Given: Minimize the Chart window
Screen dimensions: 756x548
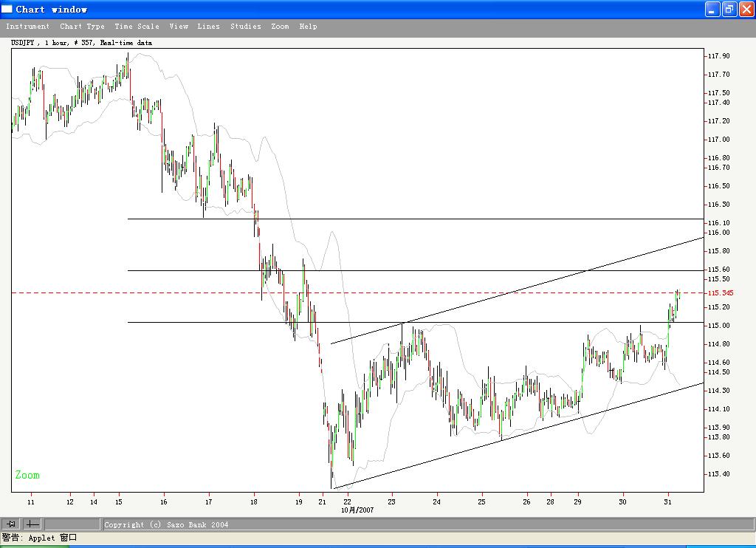Looking at the screenshot, I should (x=712, y=9).
